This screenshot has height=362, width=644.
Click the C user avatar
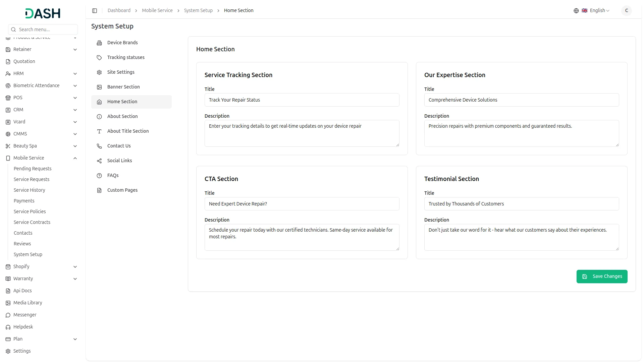[x=627, y=10]
